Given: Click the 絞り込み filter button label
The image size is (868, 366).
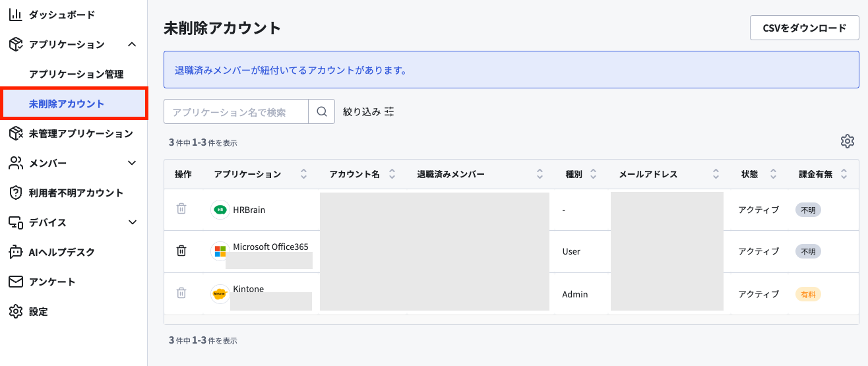Looking at the screenshot, I should click(x=361, y=111).
